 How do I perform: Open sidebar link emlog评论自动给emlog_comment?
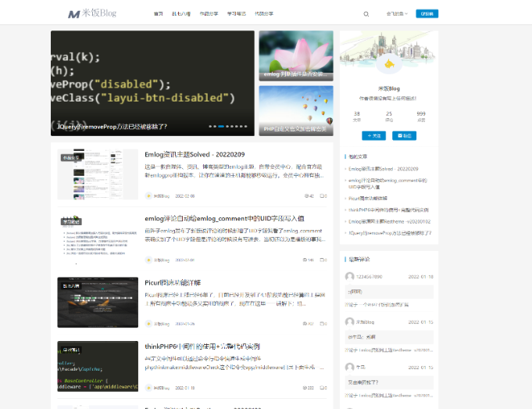[387, 184]
